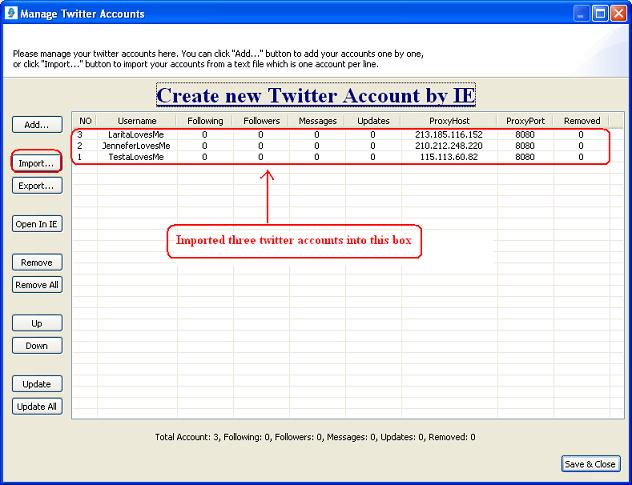Click proxy host 115.113.60.82
The height and width of the screenshot is (485, 632).
[449, 157]
